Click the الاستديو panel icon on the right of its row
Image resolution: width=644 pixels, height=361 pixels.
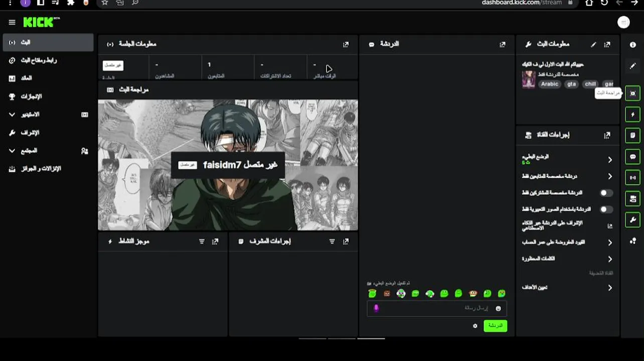coord(84,114)
